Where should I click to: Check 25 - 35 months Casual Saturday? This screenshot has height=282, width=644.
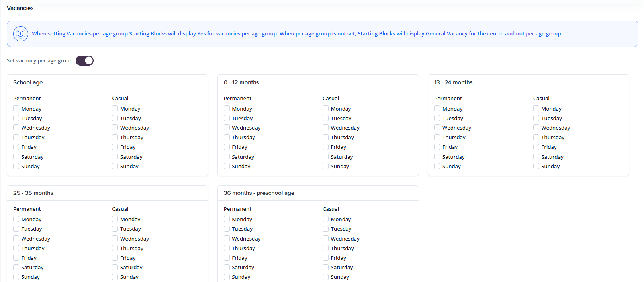pyautogui.click(x=115, y=267)
